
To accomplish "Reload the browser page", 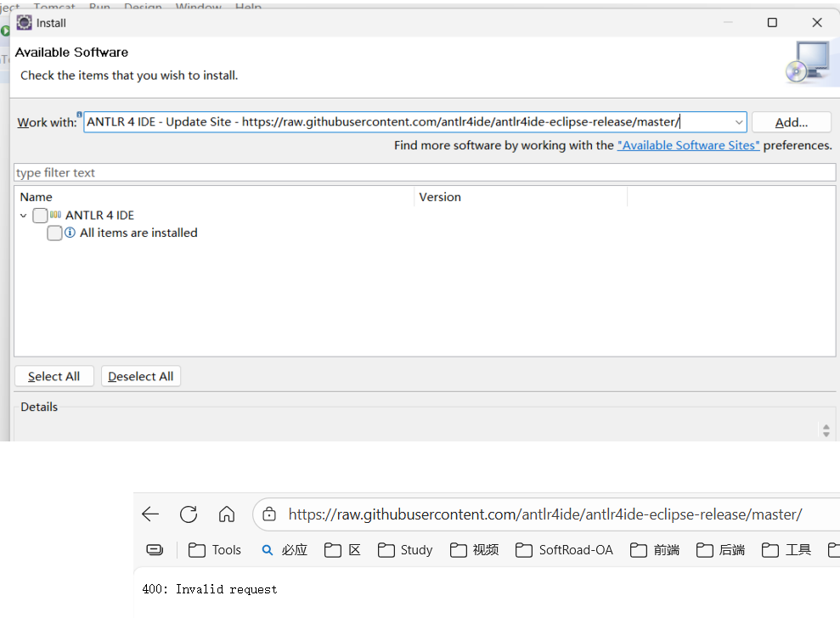I will coord(189,514).
